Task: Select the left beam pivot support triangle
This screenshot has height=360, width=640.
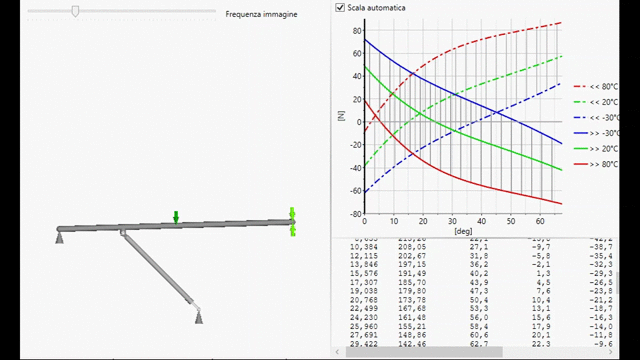Action: pos(60,238)
